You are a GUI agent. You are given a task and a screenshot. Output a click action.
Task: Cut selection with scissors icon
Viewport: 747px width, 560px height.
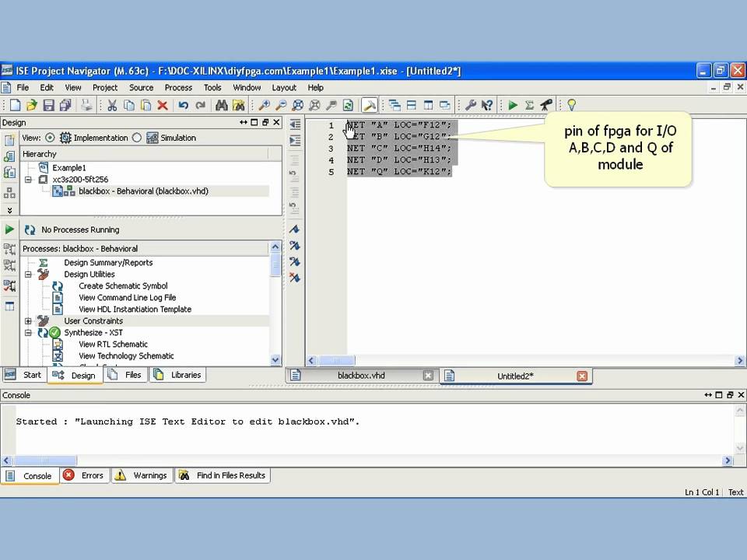(112, 105)
